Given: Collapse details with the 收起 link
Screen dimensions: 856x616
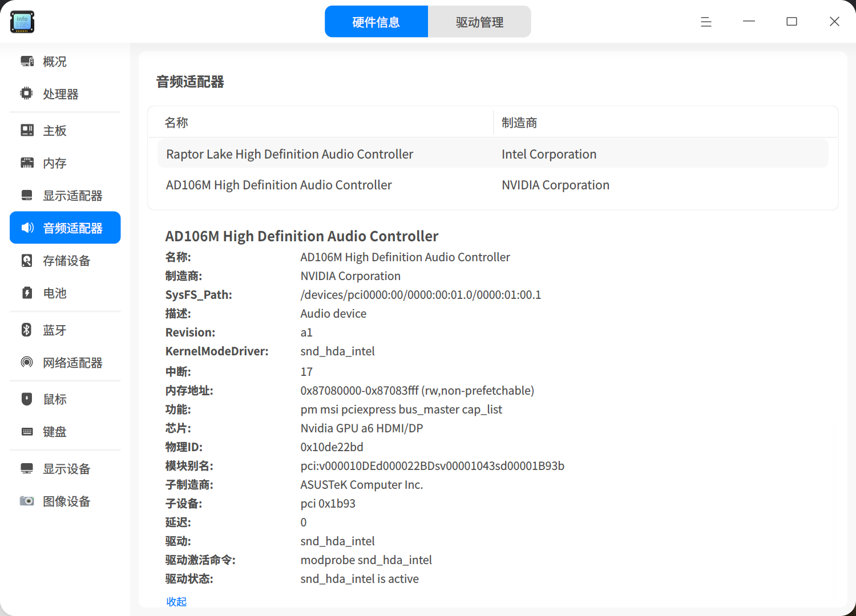Looking at the screenshot, I should pos(176,602).
